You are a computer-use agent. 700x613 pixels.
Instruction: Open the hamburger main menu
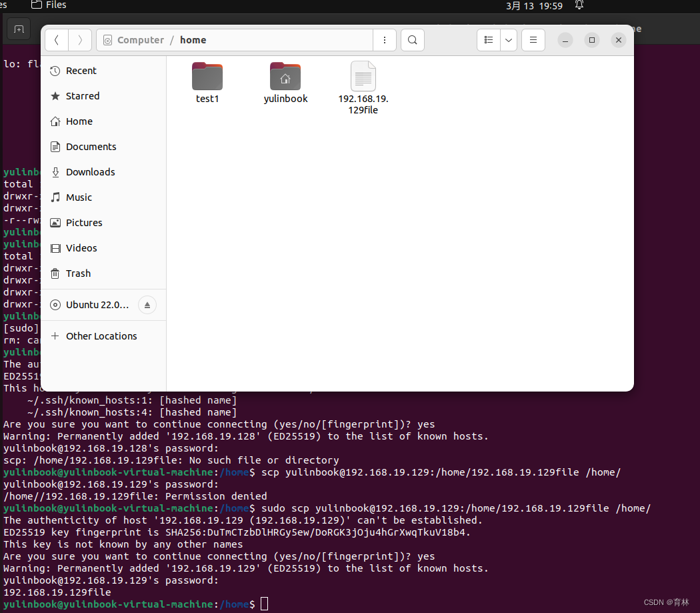click(x=533, y=40)
